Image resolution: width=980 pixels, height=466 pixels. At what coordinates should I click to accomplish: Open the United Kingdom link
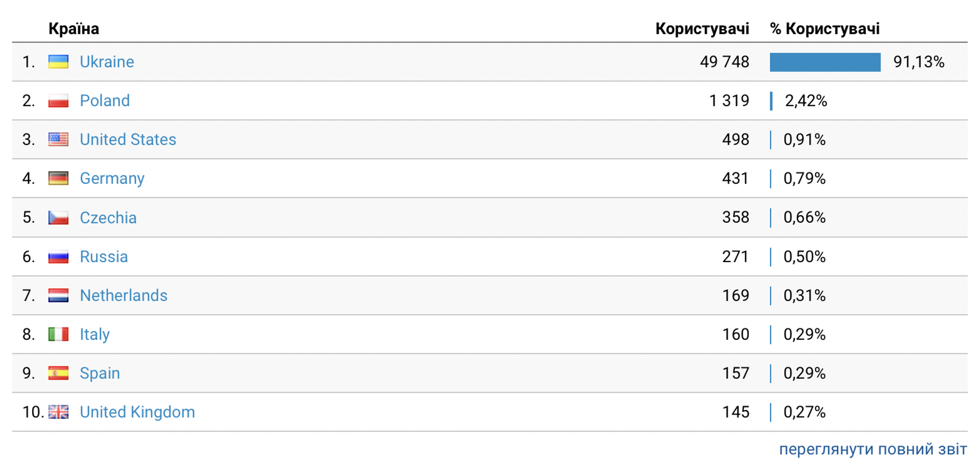click(x=137, y=412)
